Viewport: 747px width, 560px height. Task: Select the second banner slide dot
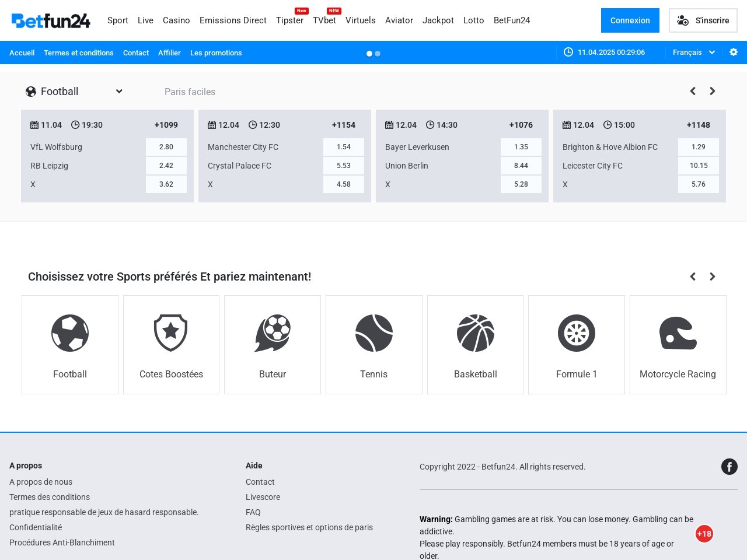(x=378, y=54)
